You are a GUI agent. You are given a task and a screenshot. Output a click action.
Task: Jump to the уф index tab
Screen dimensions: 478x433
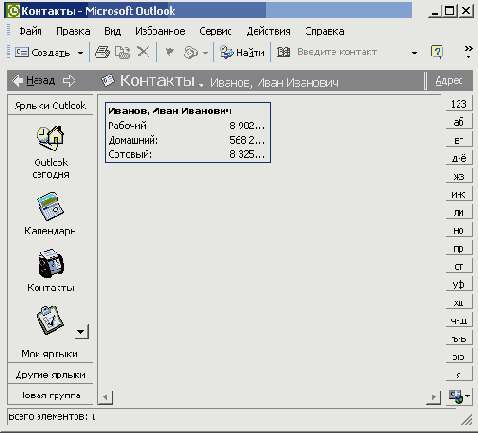(459, 284)
